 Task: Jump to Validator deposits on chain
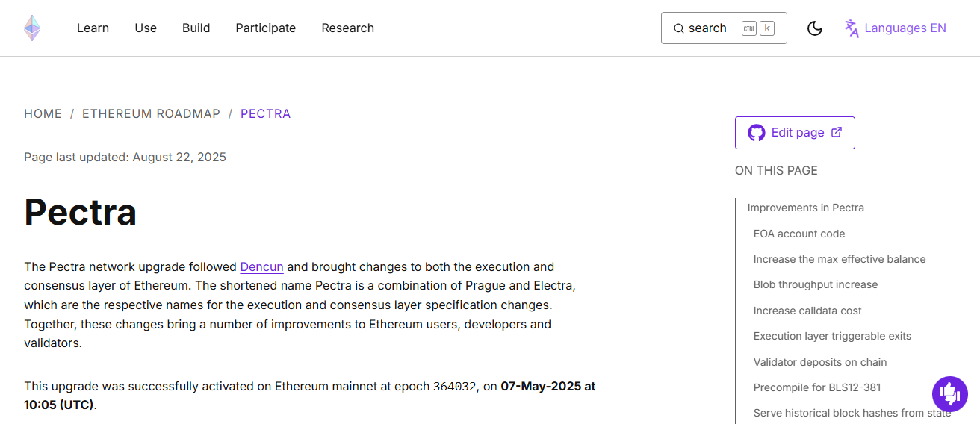pos(820,362)
